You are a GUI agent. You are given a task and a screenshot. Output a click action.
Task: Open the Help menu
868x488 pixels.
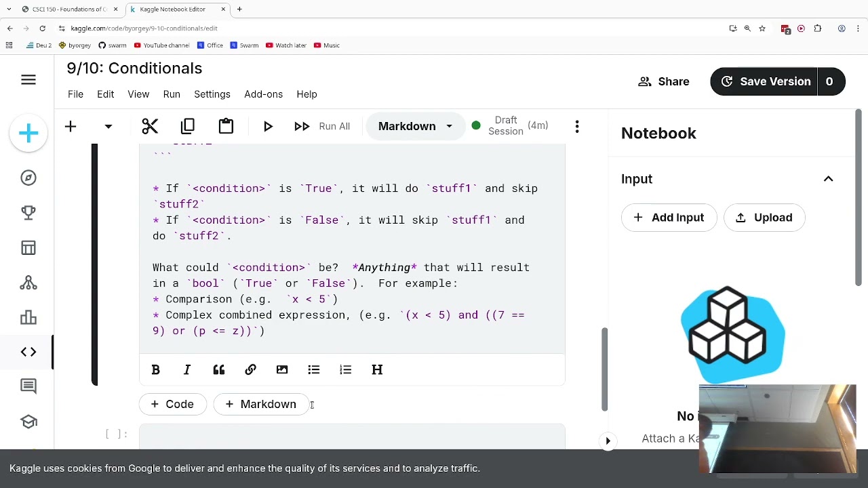click(307, 94)
